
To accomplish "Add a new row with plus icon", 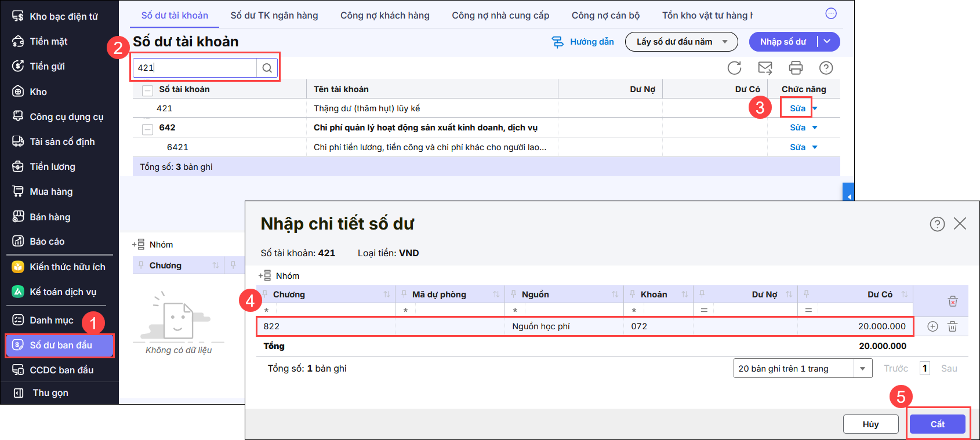I will pos(932,326).
